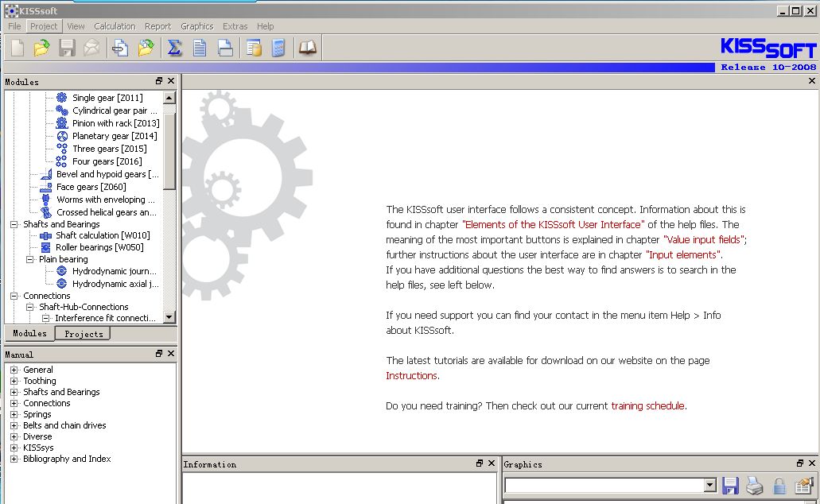Click the open file folder icon
820x504 pixels.
click(x=41, y=48)
